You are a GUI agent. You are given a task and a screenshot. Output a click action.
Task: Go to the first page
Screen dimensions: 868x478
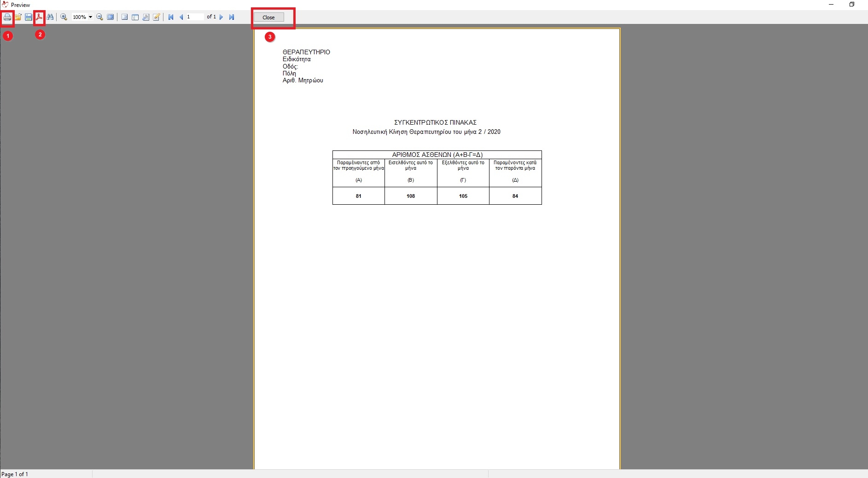coord(171,17)
